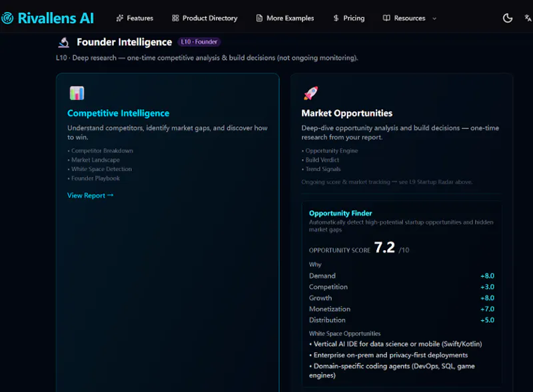Click the microscope icon beside Founder Intelligence
This screenshot has width=533, height=392.
[64, 42]
